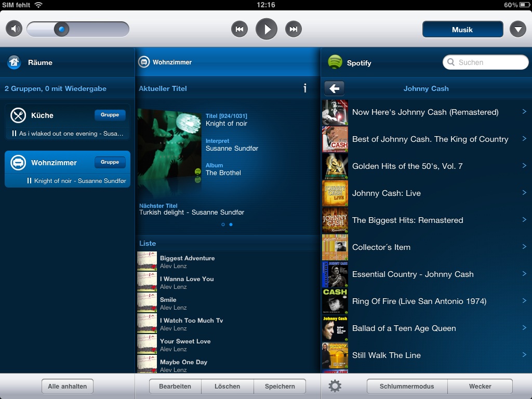Click the Speichern button
This screenshot has height=399, width=532.
280,386
